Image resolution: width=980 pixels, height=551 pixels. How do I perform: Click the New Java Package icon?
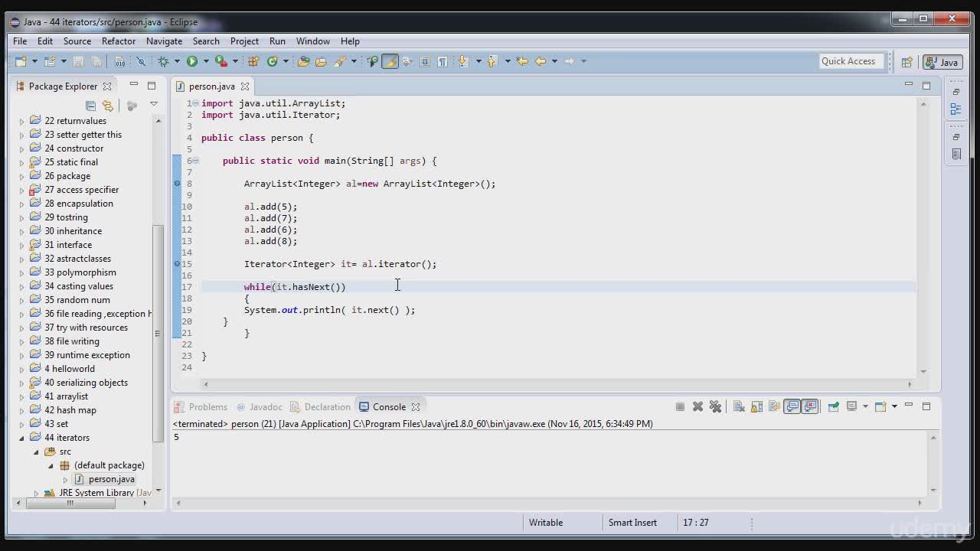(x=253, y=61)
